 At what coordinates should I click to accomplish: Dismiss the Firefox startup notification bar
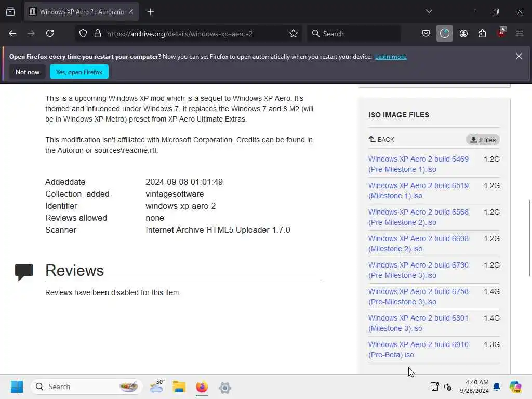[519, 56]
